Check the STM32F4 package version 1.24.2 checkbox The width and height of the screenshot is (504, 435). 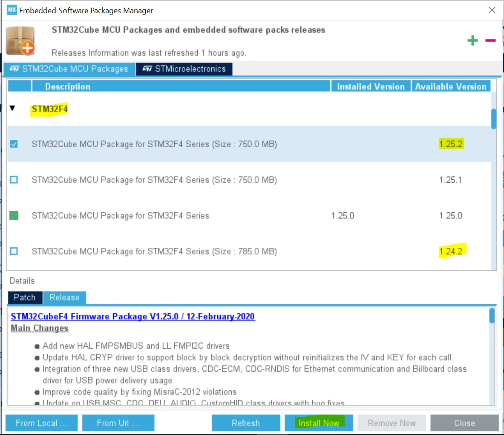pyautogui.click(x=14, y=251)
